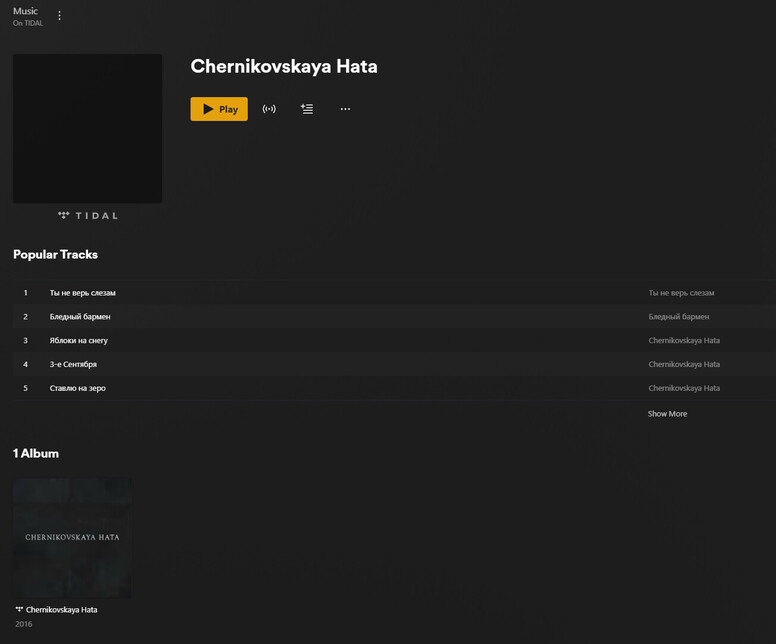Open album link Бледный бармен

[679, 317]
